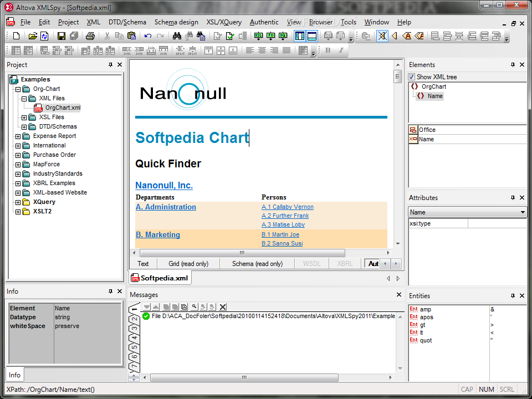The width and height of the screenshot is (532, 399).
Task: Click the Bold formatting icon
Action: [x=328, y=50]
